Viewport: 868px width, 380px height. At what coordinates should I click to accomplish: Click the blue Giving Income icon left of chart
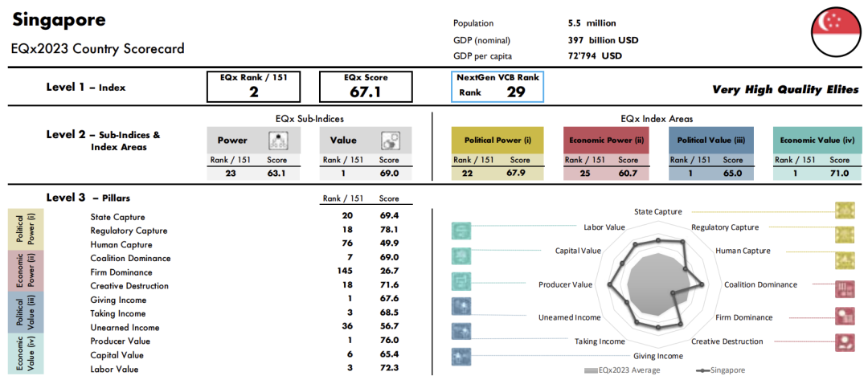[x=462, y=355]
